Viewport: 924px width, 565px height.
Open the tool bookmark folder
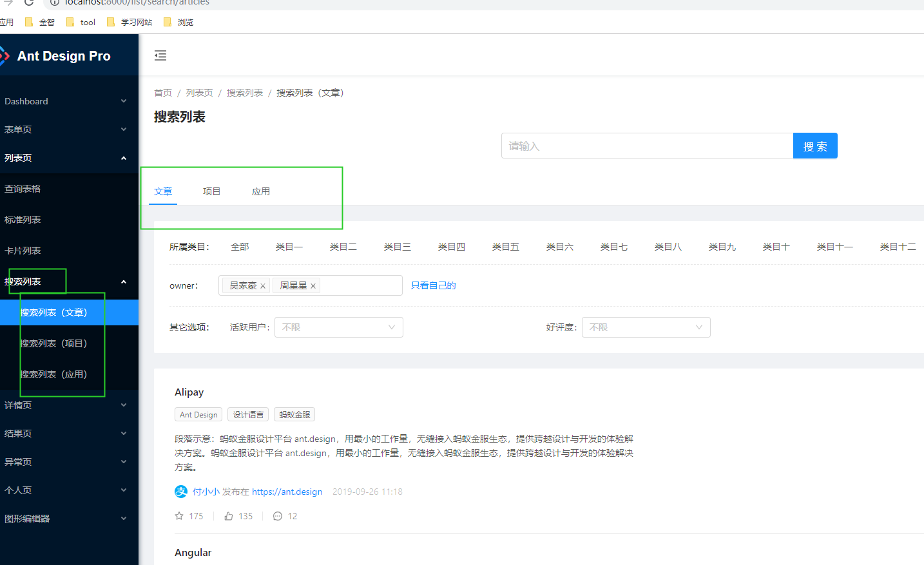[x=81, y=22]
